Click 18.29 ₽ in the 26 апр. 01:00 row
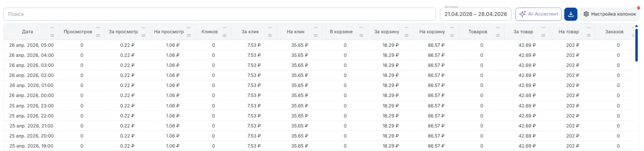 (x=391, y=85)
